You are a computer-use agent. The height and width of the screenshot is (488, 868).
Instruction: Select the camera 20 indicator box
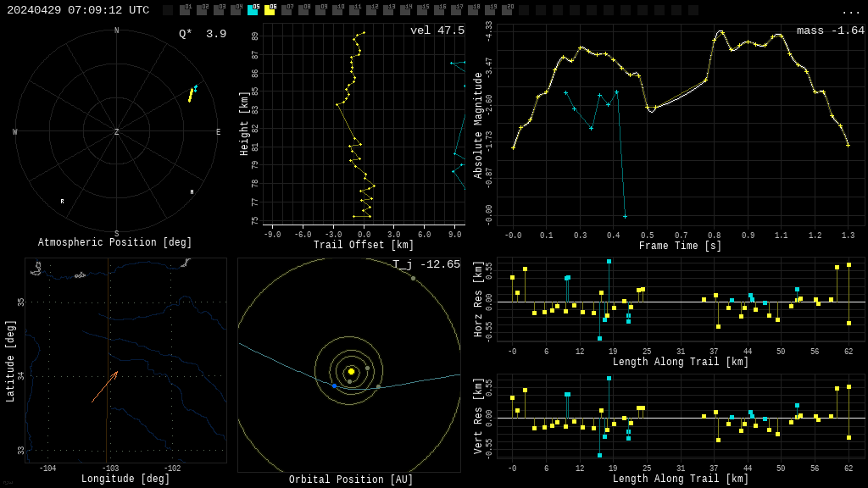click(507, 10)
